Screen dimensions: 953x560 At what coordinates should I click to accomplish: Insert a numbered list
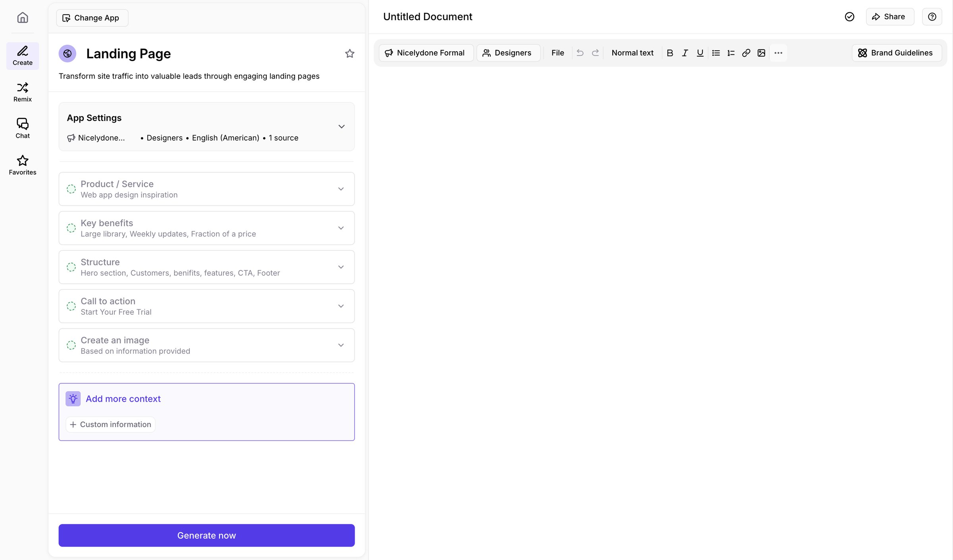[731, 53]
